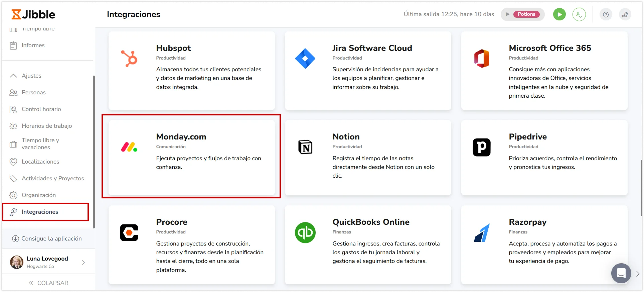
Task: Open the Jira Software Cloud title
Action: coord(372,48)
